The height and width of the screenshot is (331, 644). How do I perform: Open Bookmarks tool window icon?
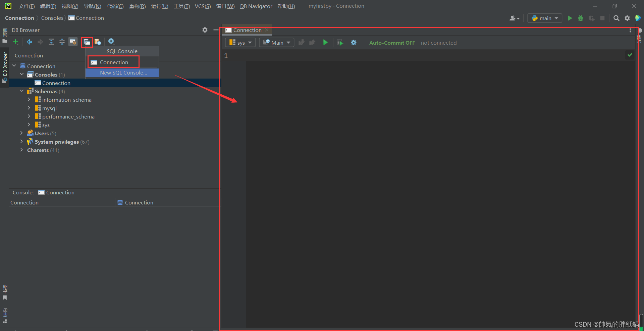click(5, 298)
